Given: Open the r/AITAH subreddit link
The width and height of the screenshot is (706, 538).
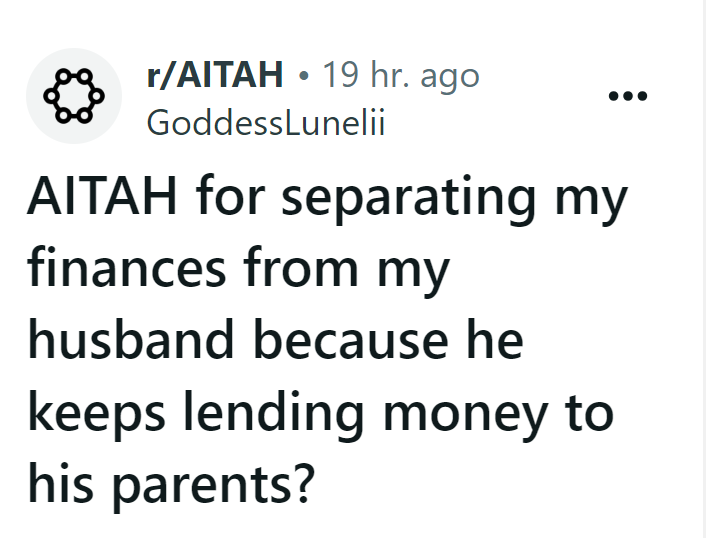Looking at the screenshot, I should (x=214, y=76).
